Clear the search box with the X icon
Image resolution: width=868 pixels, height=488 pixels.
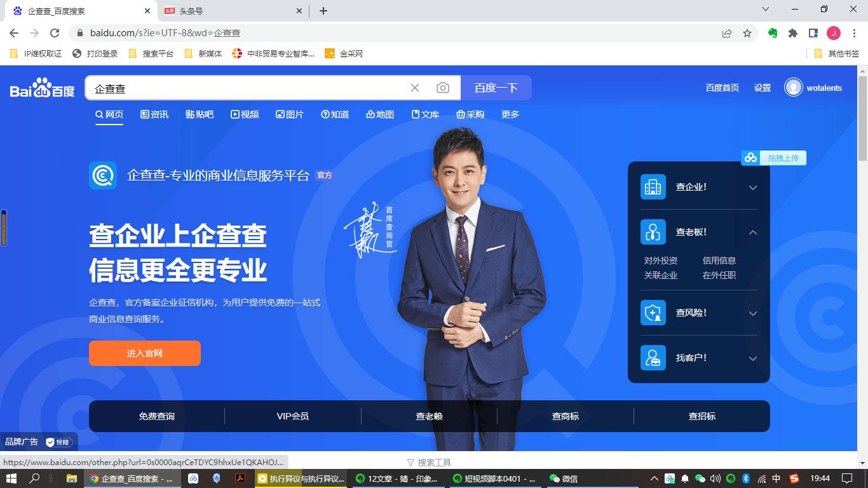point(415,88)
